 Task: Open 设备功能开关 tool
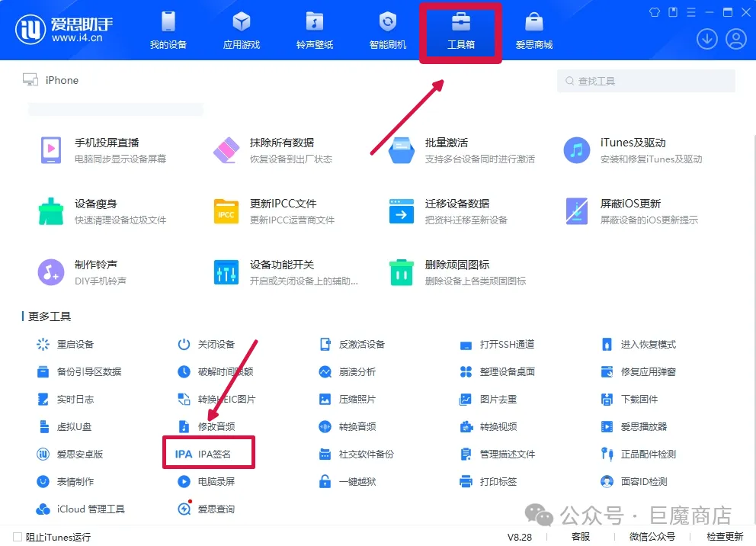click(x=286, y=272)
